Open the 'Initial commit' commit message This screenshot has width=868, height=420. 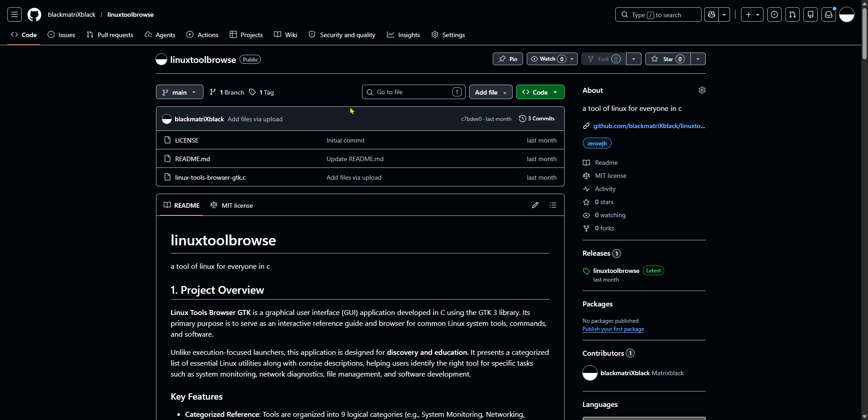[345, 140]
